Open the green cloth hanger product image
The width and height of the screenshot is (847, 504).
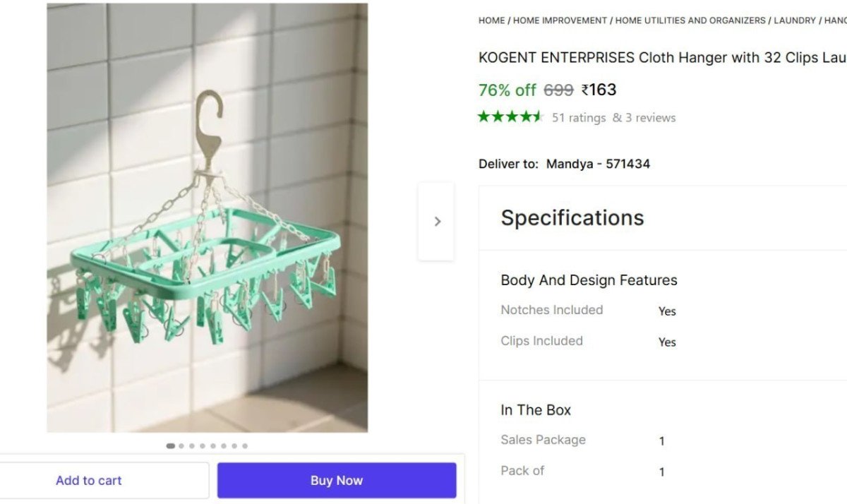[207, 217]
